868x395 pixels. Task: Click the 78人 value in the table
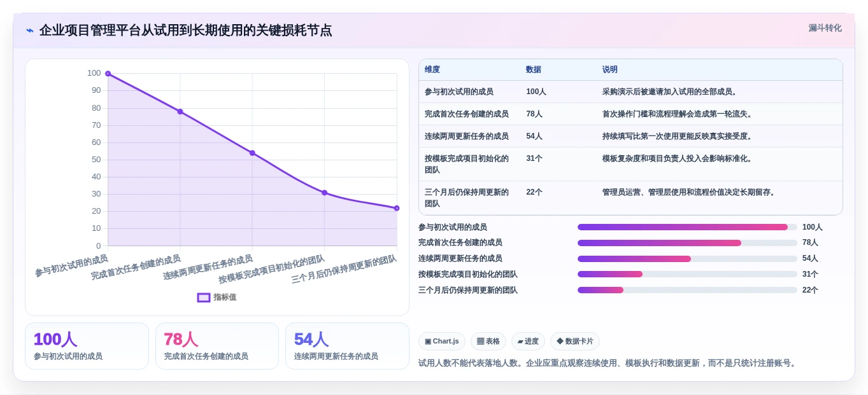click(x=534, y=114)
